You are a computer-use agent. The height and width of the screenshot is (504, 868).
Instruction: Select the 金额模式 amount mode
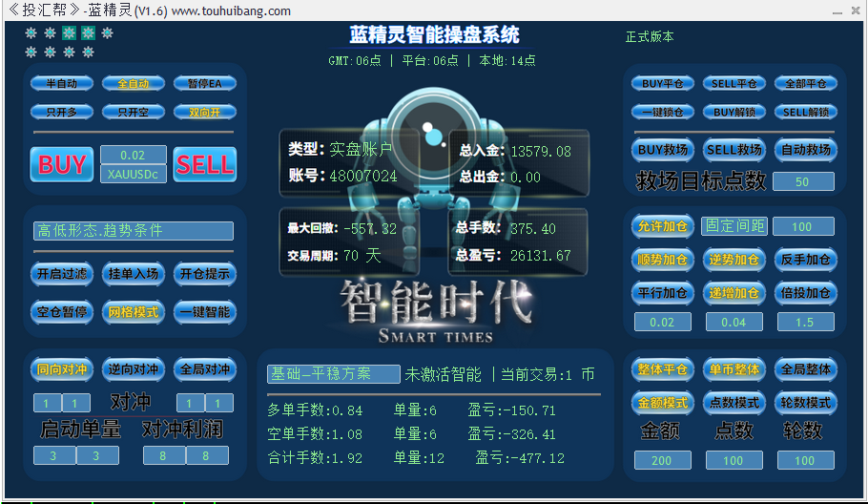point(663,403)
